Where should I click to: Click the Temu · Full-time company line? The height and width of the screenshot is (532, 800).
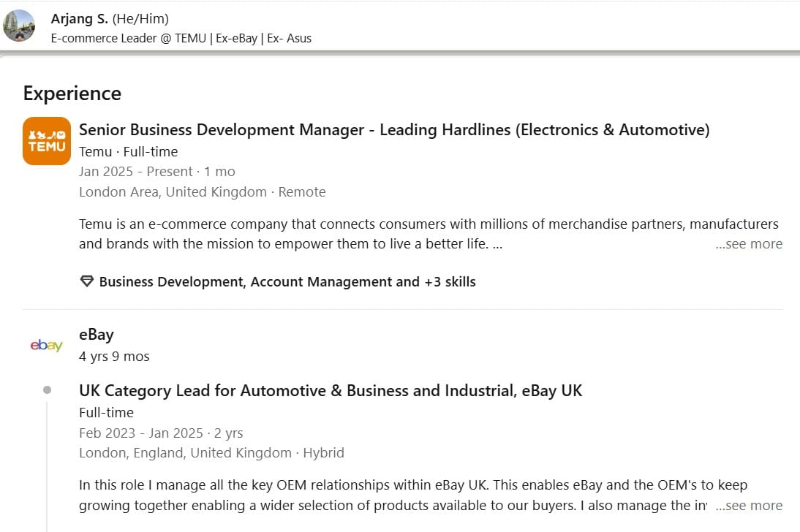(x=129, y=152)
